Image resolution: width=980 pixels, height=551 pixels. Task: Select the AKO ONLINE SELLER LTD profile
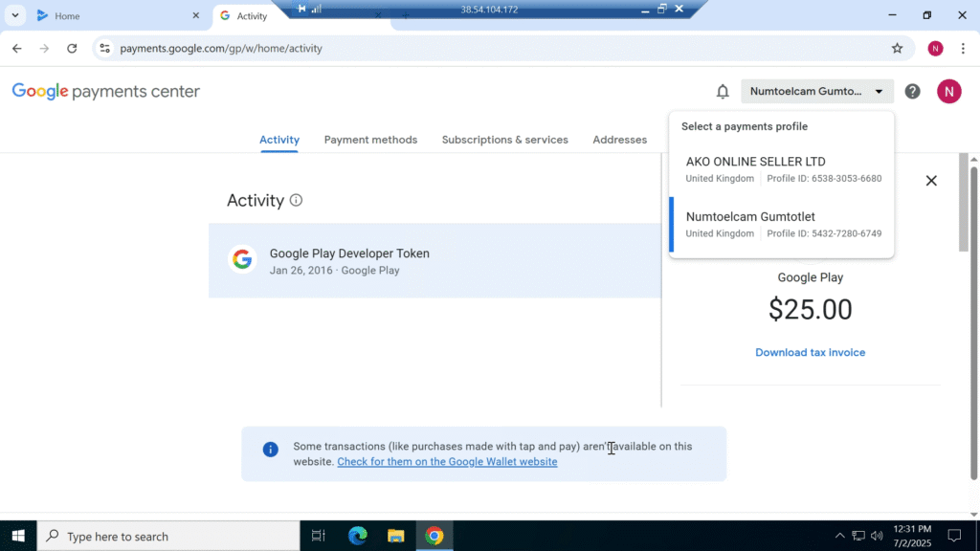point(781,169)
